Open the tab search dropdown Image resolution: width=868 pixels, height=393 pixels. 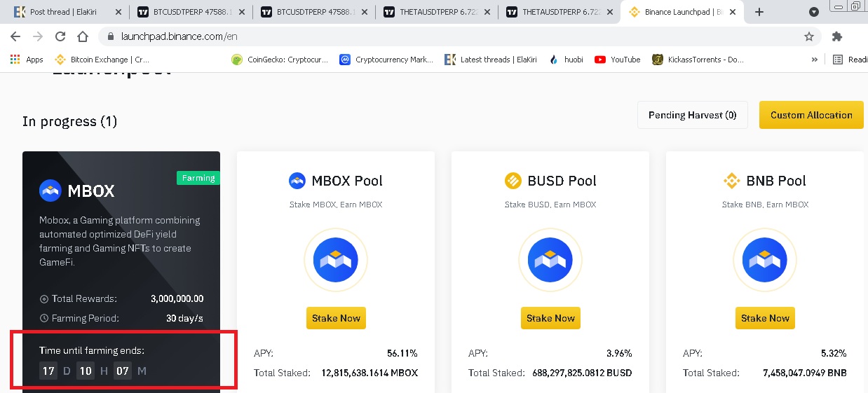(814, 12)
